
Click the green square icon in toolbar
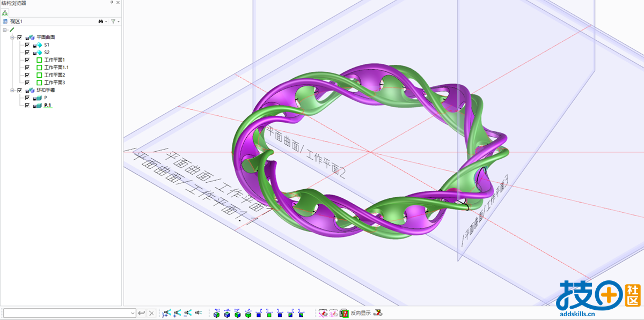pyautogui.click(x=269, y=312)
